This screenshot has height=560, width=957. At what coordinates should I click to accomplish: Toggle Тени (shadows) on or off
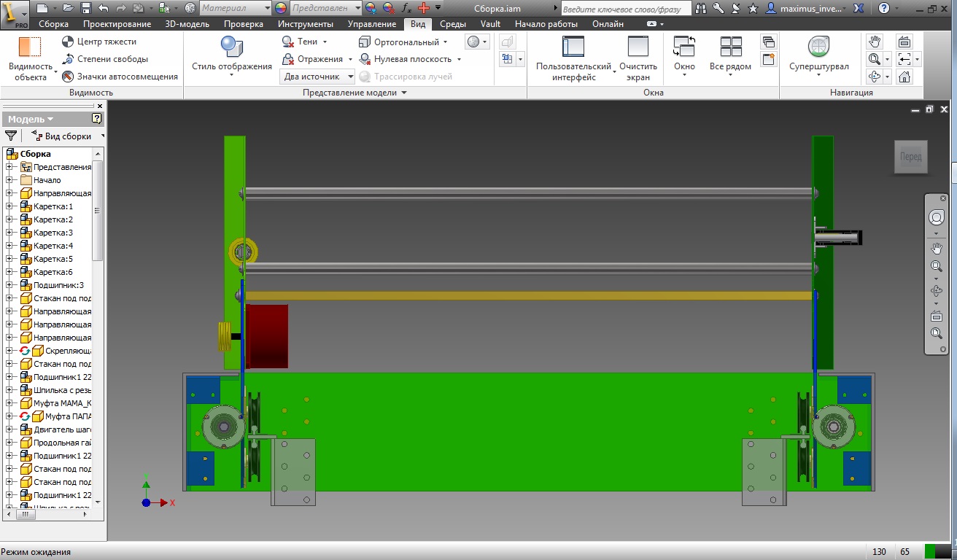[288, 42]
